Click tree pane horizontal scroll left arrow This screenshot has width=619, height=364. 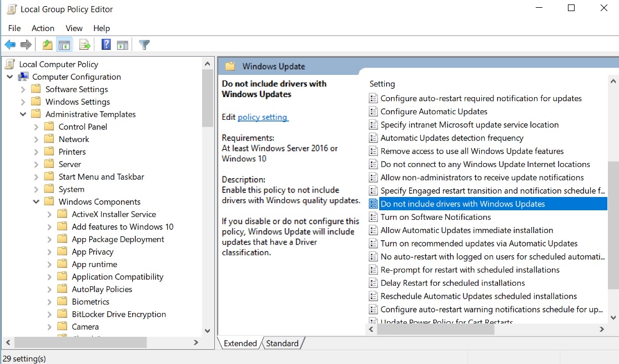point(8,342)
